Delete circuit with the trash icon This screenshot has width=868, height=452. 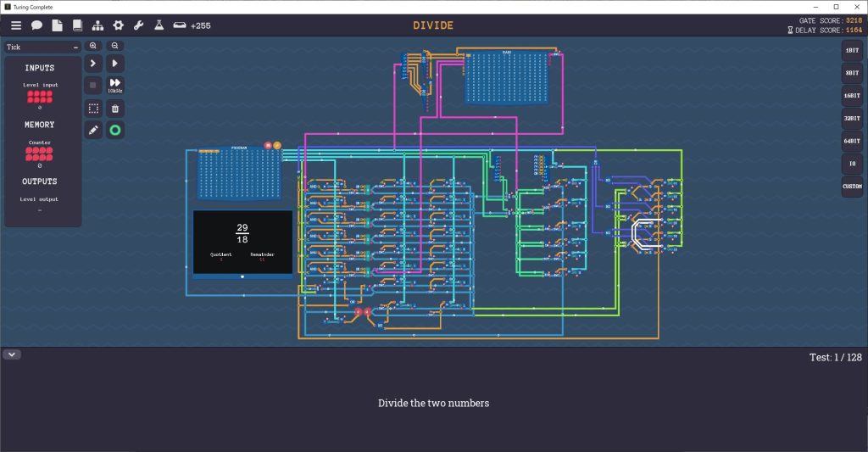[x=115, y=109]
